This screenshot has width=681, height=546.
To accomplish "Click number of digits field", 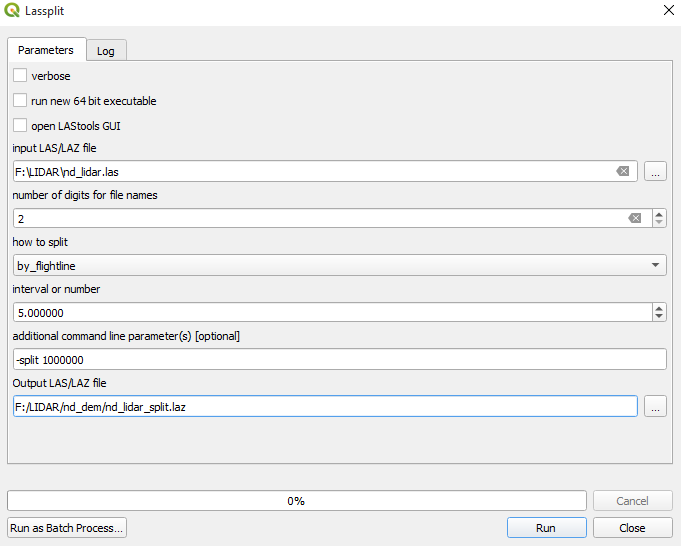I will tap(332, 218).
